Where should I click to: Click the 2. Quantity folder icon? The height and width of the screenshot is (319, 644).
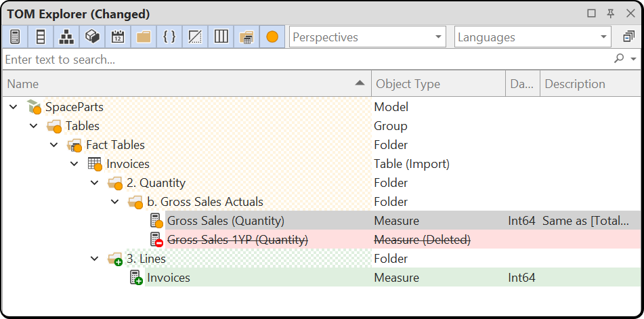point(115,183)
